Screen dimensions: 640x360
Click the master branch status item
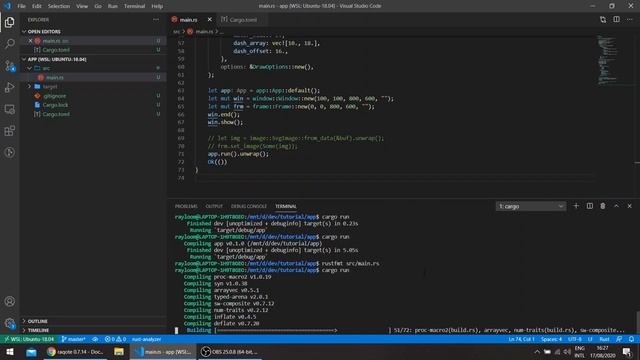[x=73, y=339]
